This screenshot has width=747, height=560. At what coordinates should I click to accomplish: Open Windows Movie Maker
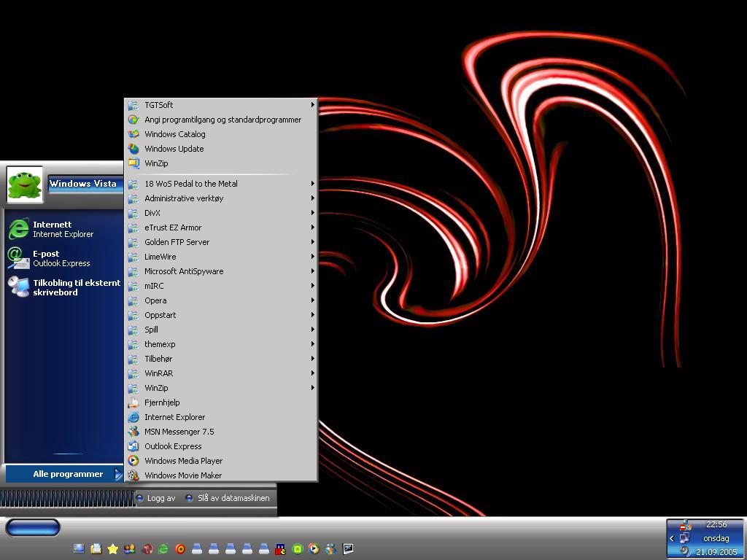click(220, 475)
